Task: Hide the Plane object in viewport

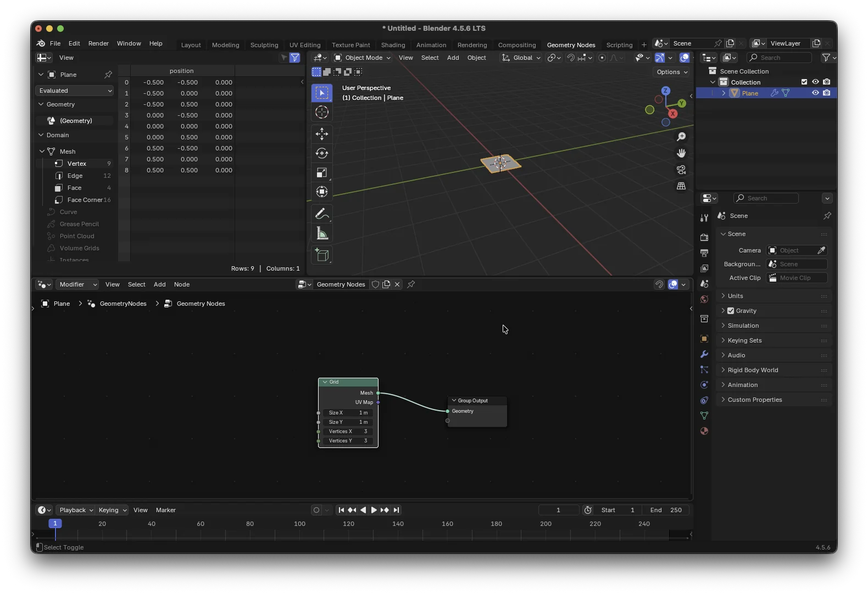Action: point(815,93)
